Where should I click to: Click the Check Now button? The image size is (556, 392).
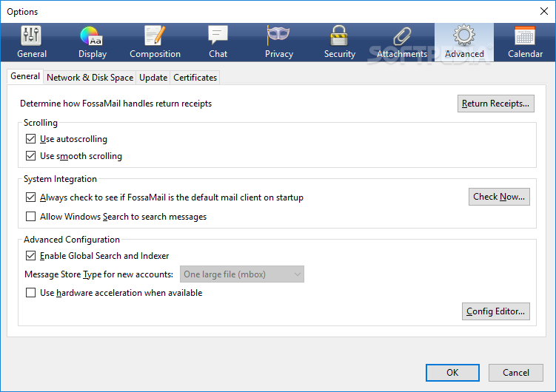click(499, 197)
